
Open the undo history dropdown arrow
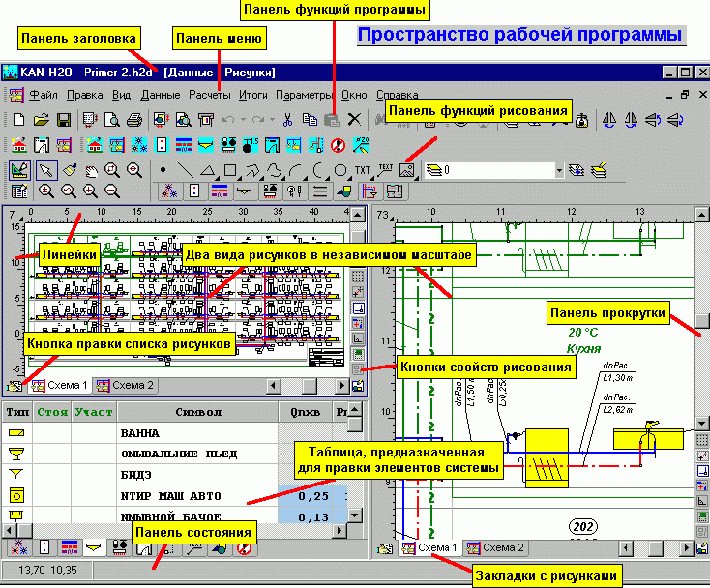click(243, 120)
